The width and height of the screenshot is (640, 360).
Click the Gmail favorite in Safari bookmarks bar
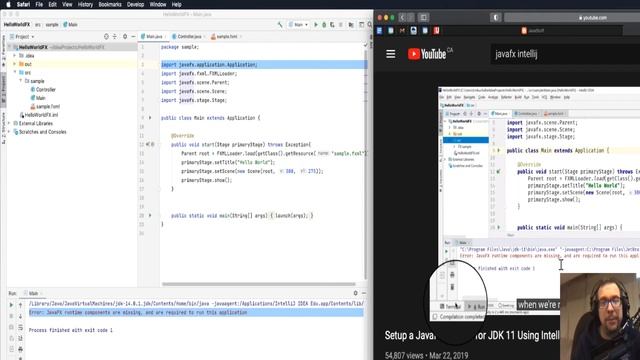point(402,31)
